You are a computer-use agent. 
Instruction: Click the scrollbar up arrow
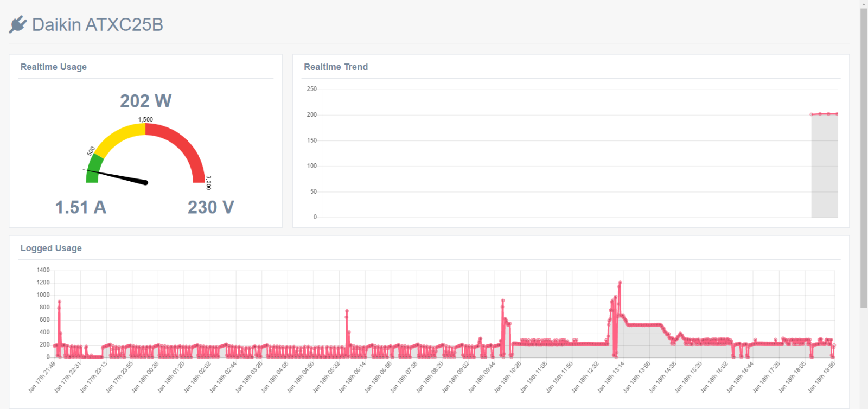(864, 4)
